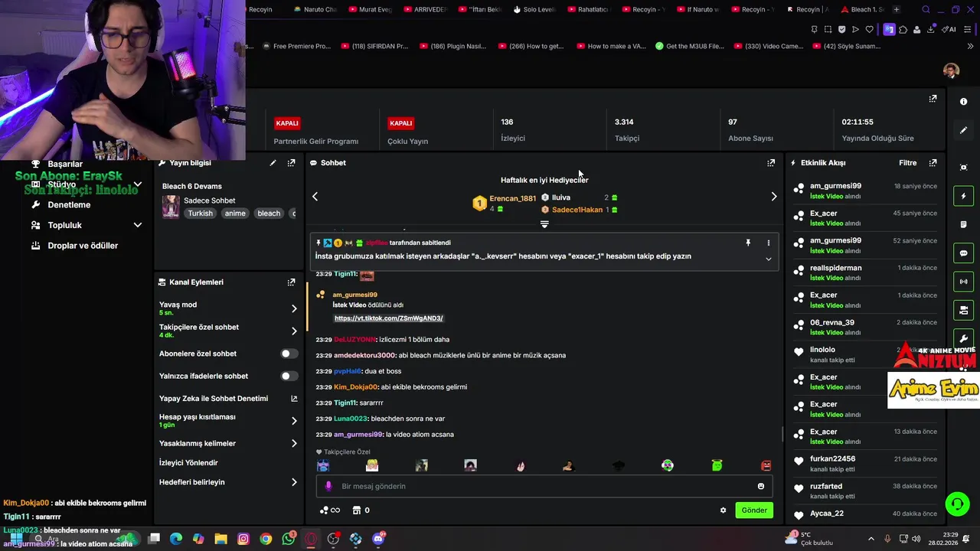Open the info icon in right sidebar
This screenshot has height=551, width=980.
click(x=963, y=102)
